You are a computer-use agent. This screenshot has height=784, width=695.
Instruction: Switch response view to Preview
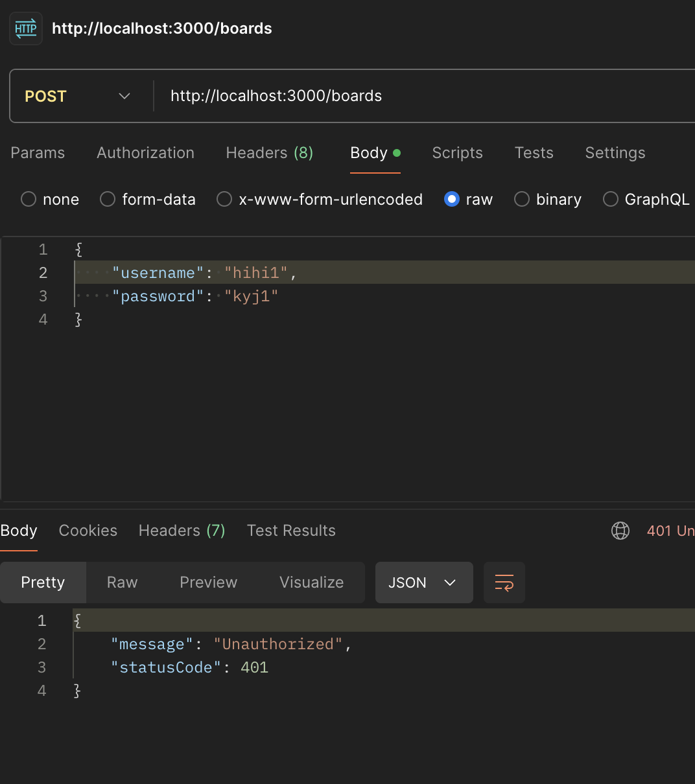click(x=209, y=582)
